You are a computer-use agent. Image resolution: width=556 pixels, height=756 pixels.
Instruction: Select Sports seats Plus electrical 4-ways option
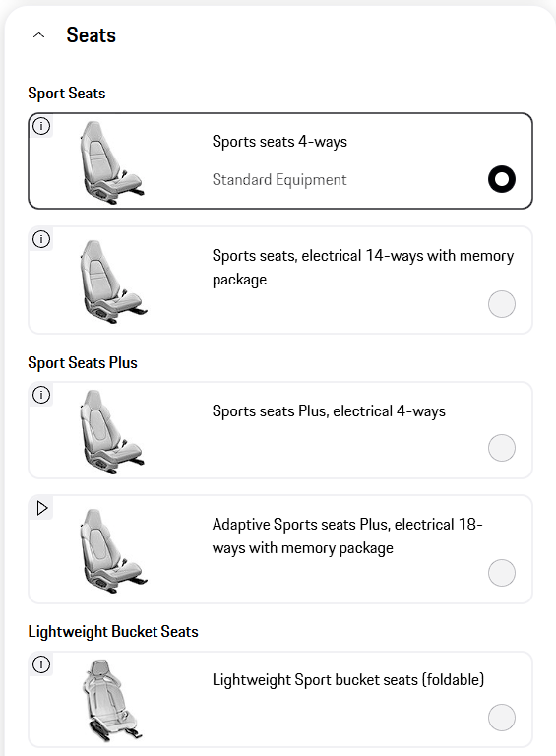coord(502,448)
